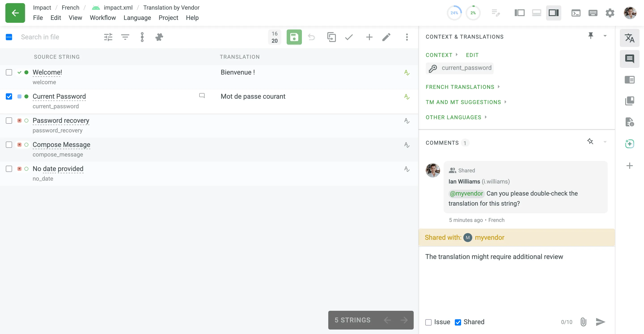Click the green save translation icon

294,37
